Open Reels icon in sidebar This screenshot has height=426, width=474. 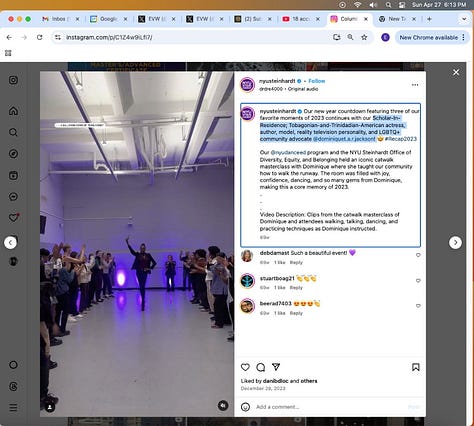click(13, 175)
